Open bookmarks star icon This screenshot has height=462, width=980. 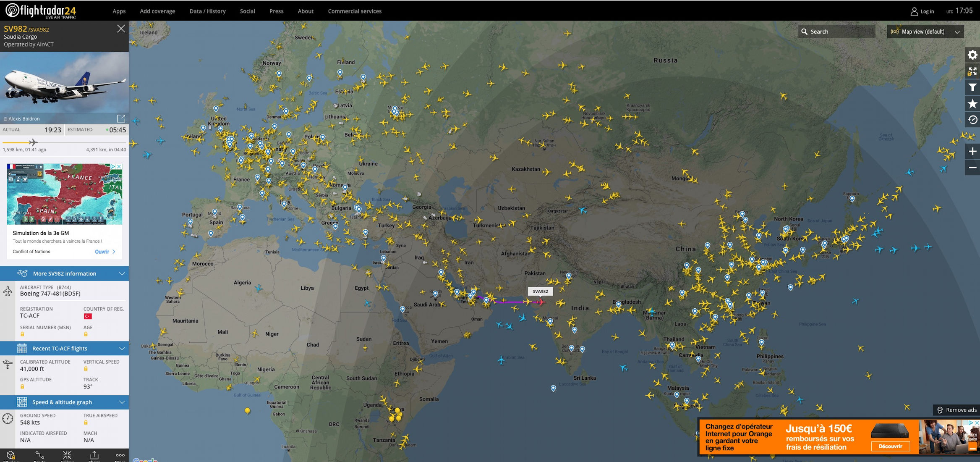coord(972,104)
